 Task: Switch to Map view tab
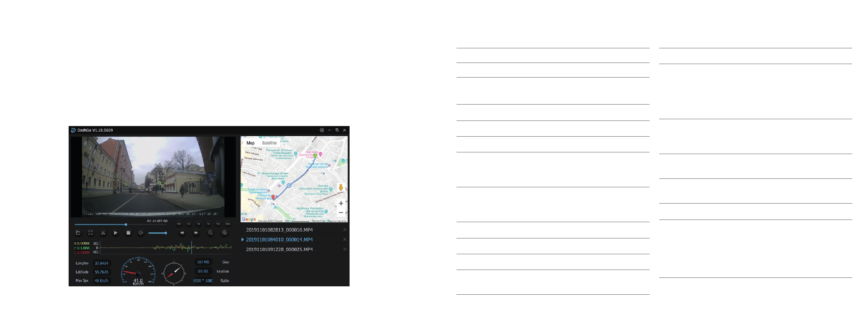point(250,143)
